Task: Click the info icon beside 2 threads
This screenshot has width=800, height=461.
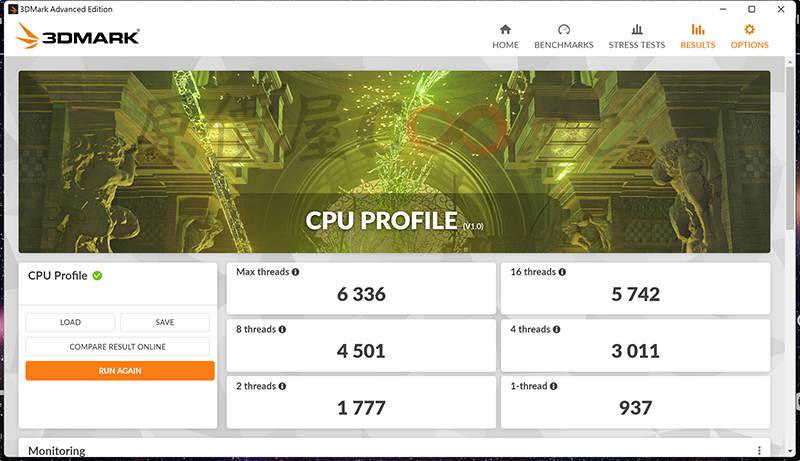Action: point(282,386)
